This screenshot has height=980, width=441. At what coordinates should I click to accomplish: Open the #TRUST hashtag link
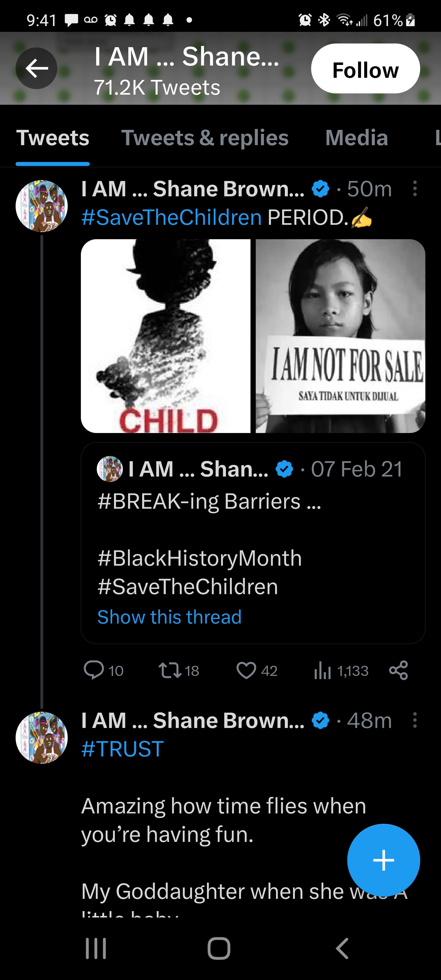pyautogui.click(x=123, y=749)
